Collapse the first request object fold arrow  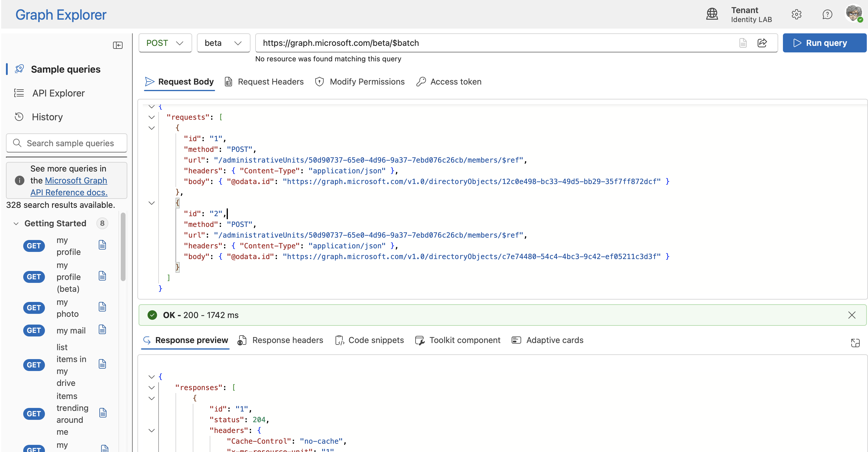click(152, 128)
